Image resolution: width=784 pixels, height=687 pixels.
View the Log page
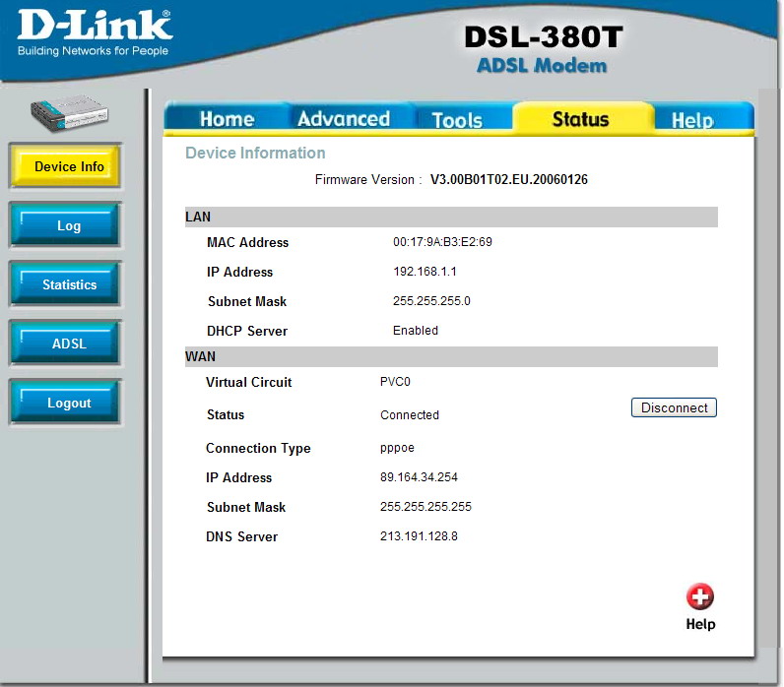(x=66, y=225)
